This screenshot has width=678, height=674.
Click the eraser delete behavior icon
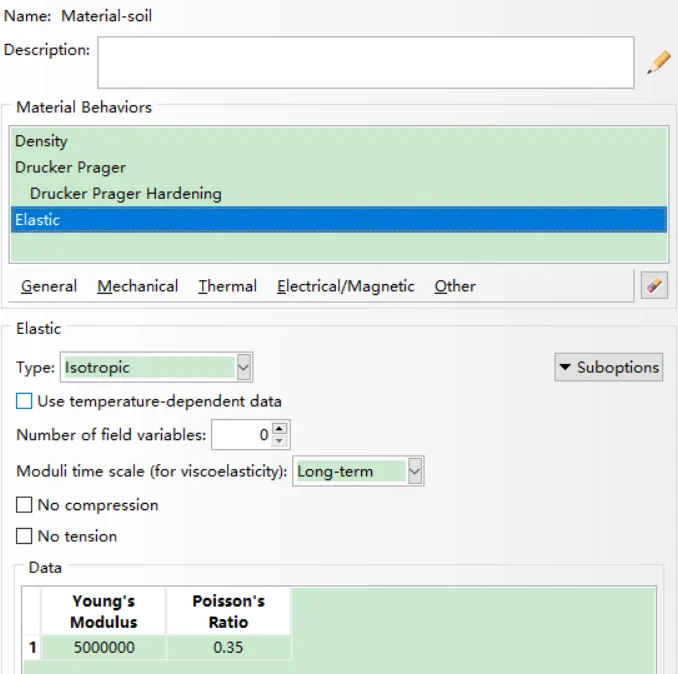pyautogui.click(x=654, y=285)
